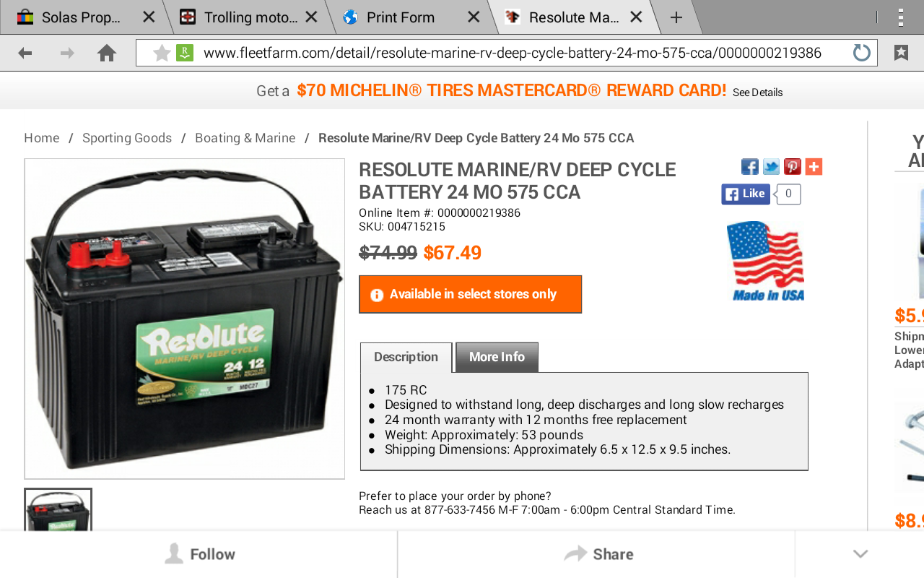Expand the bottom bar chevron

[860, 554]
